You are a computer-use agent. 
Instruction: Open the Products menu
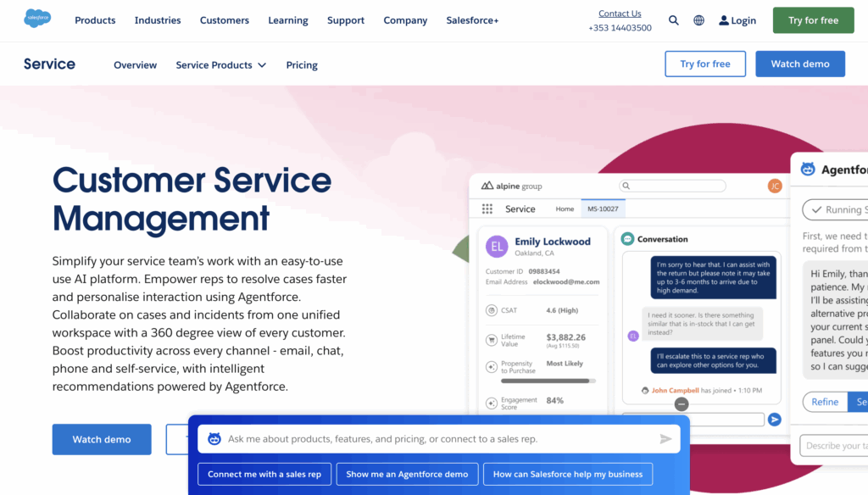[x=95, y=20]
